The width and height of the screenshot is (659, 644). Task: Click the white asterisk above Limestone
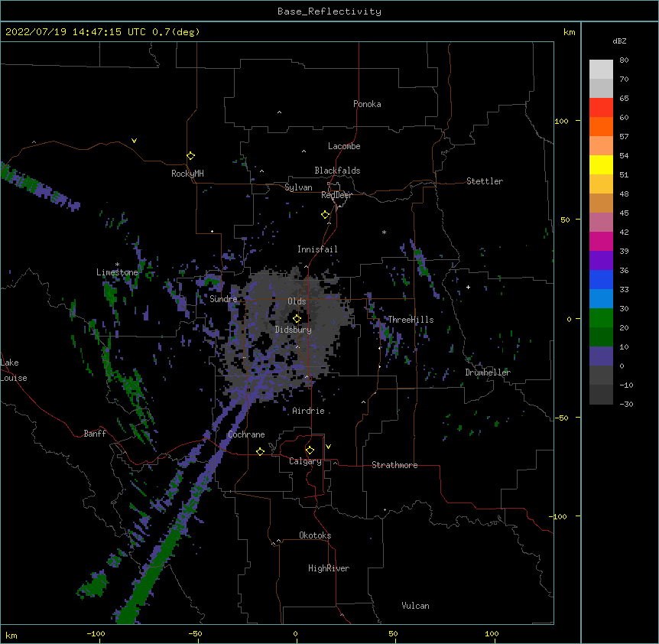pyautogui.click(x=117, y=265)
